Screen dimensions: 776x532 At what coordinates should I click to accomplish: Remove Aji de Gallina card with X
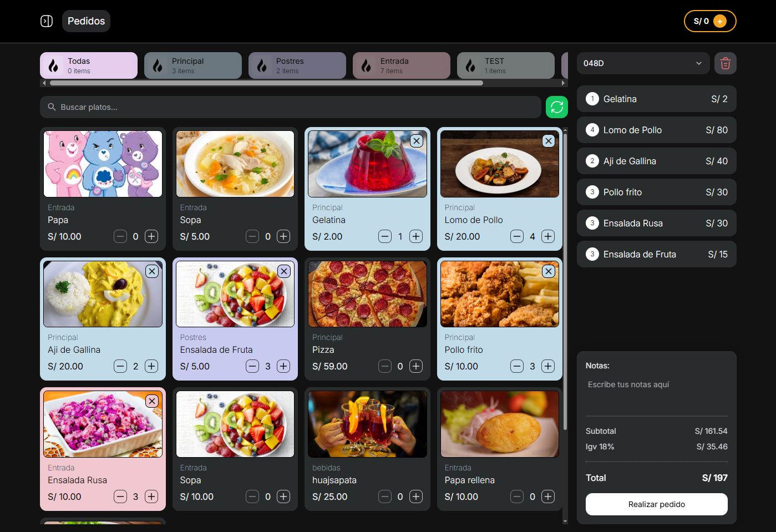[152, 271]
